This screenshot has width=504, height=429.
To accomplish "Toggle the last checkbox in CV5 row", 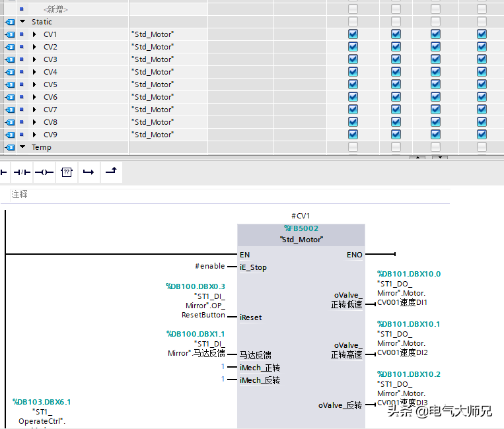I will point(482,84).
